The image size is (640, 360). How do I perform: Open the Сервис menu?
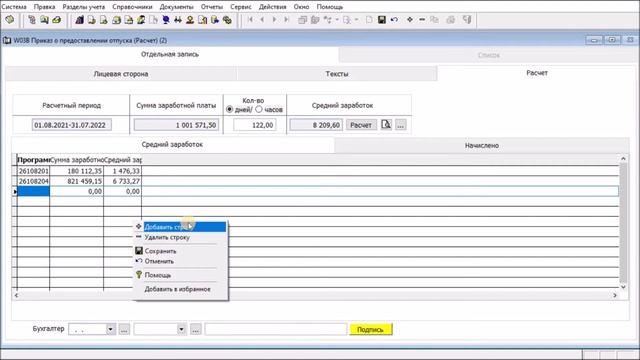[x=241, y=7]
